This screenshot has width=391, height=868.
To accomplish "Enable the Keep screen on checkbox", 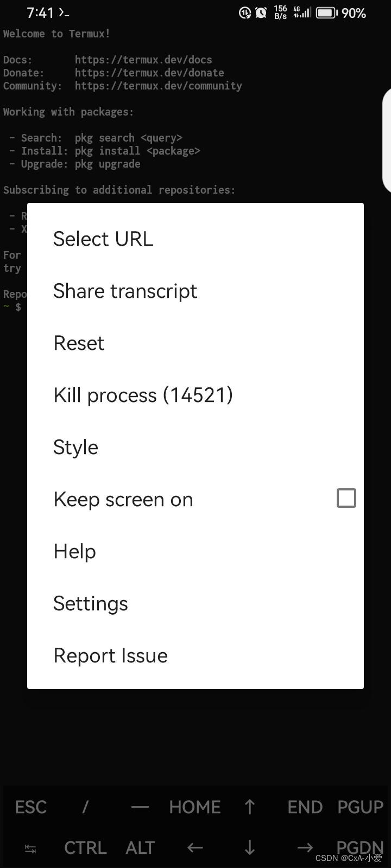I will [x=346, y=498].
